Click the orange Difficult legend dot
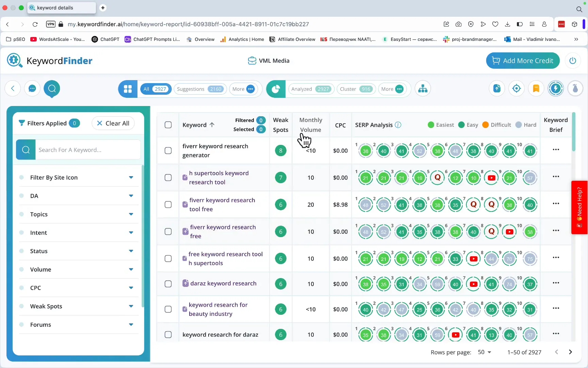The image size is (588, 368). coord(486,125)
